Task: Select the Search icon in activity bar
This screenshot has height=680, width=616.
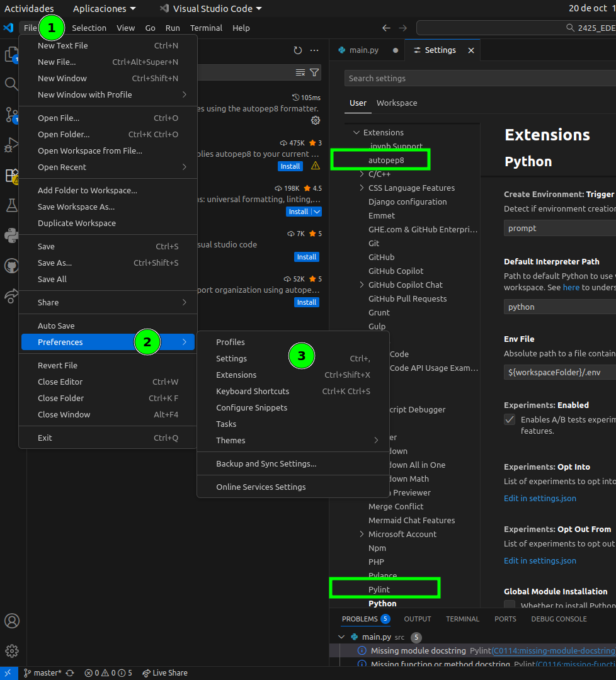Action: (x=11, y=82)
